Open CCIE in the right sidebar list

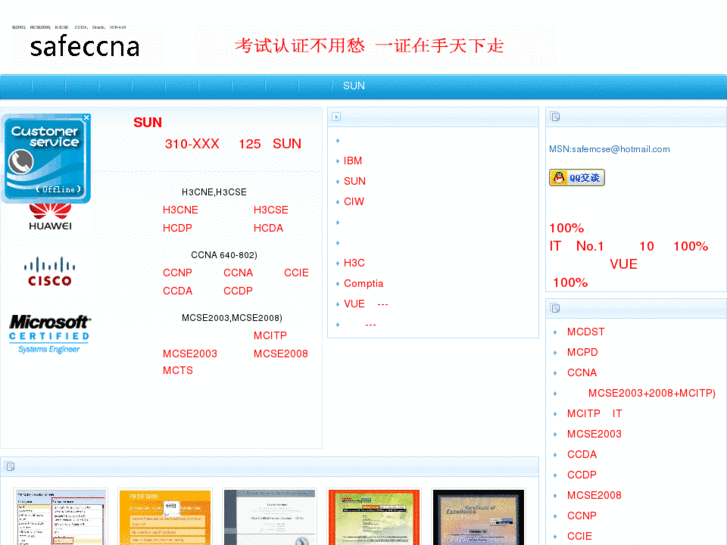[x=579, y=536]
